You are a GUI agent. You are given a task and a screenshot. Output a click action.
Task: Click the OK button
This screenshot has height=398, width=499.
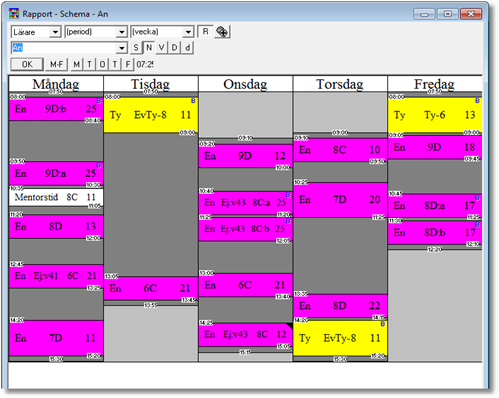pos(27,64)
